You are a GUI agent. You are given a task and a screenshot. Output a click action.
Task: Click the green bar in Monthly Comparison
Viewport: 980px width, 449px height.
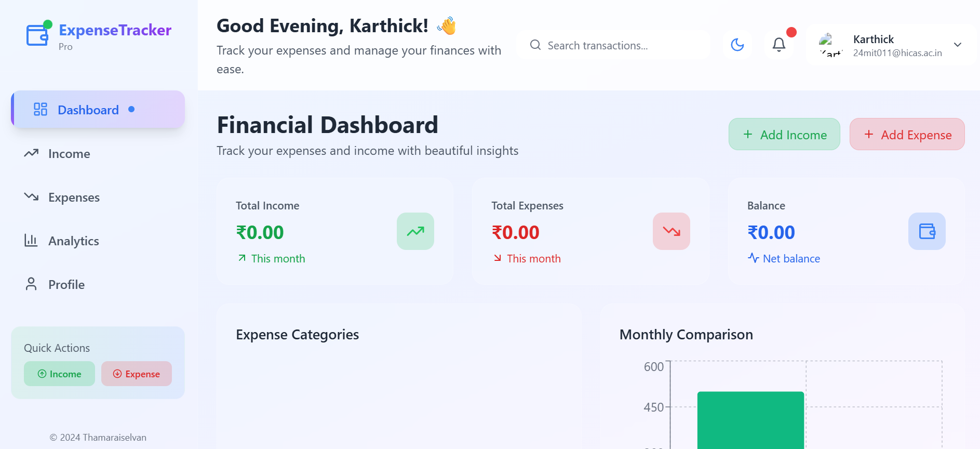(x=750, y=418)
